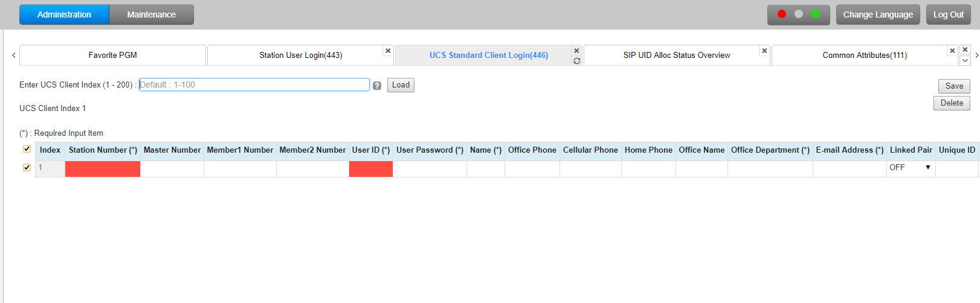Refresh the UCS Standard Client Login tab
Screen dimensions: 980x303
(x=577, y=61)
